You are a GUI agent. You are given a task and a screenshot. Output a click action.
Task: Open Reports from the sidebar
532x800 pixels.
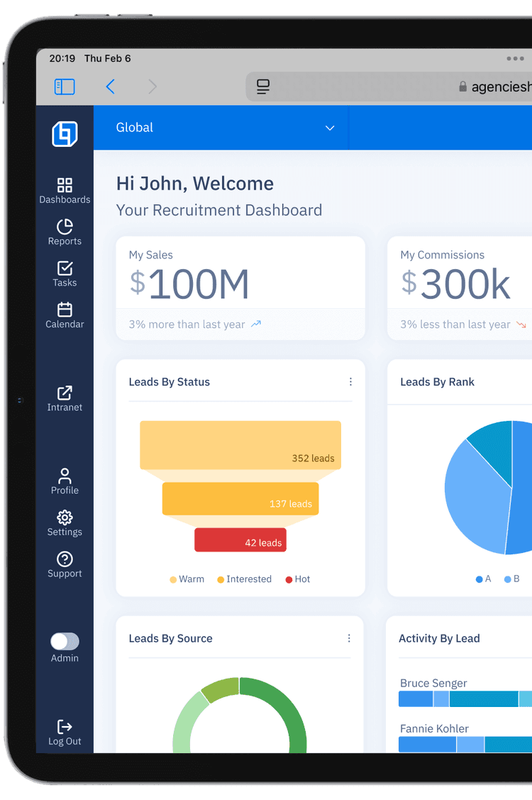65,227
